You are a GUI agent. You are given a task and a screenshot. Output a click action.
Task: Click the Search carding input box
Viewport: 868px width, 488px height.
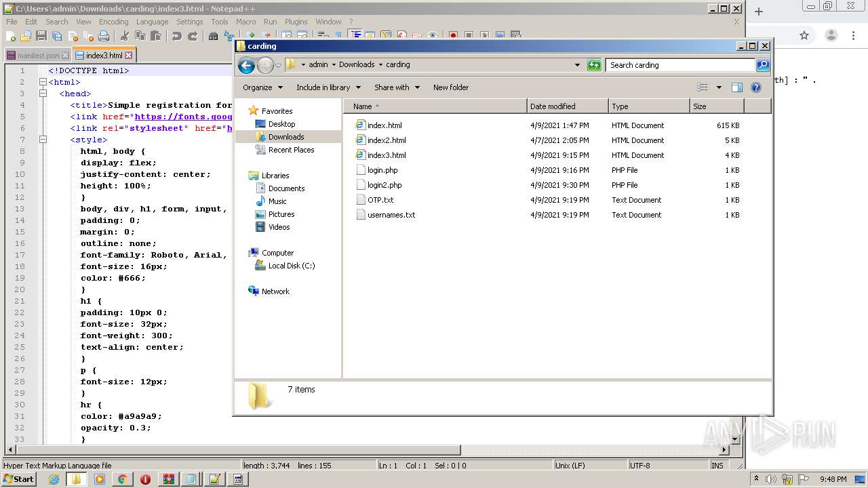click(680, 65)
